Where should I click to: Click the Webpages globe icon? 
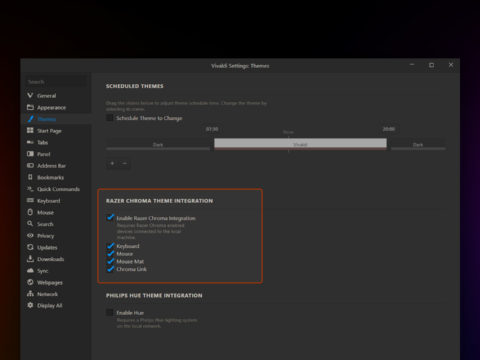[x=30, y=282]
